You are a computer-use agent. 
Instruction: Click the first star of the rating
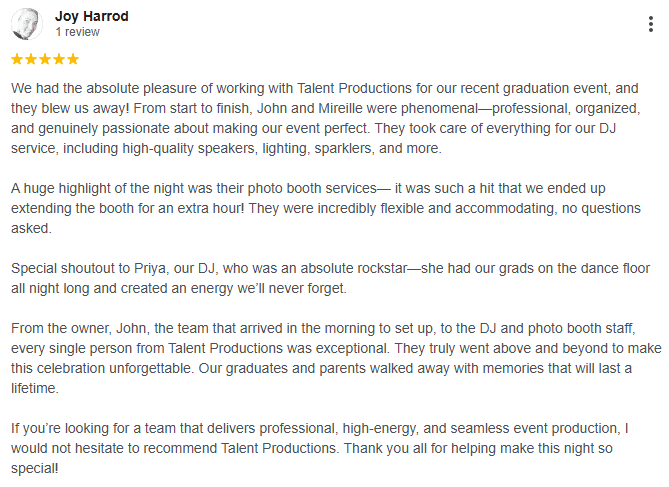pyautogui.click(x=17, y=59)
